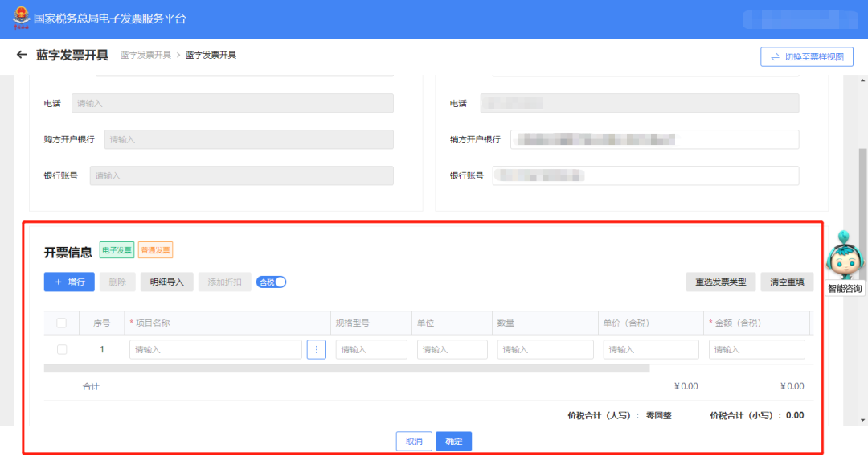The image size is (868, 457).
Task: Click the horizontal table scrollbar
Action: (x=346, y=368)
